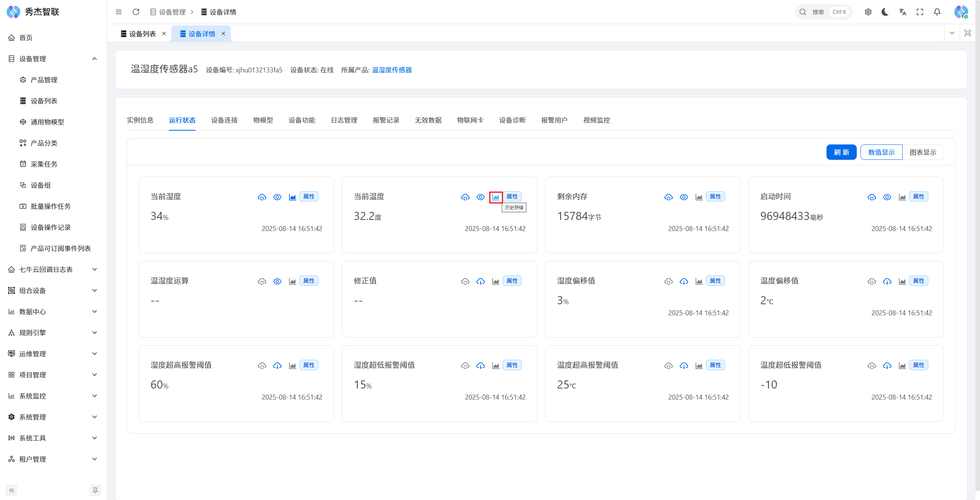Click the reload icon in the header
The image size is (980, 500).
136,12
